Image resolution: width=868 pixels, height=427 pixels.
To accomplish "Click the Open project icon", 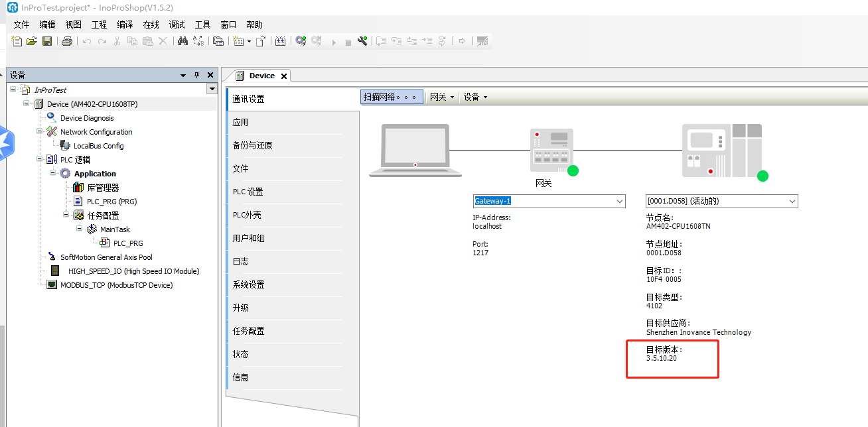I will pos(31,40).
